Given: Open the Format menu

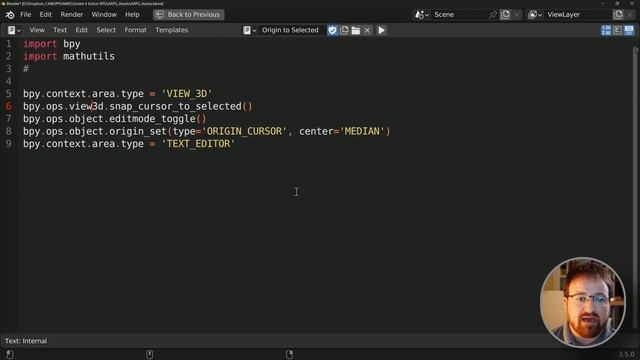Looking at the screenshot, I should point(135,30).
